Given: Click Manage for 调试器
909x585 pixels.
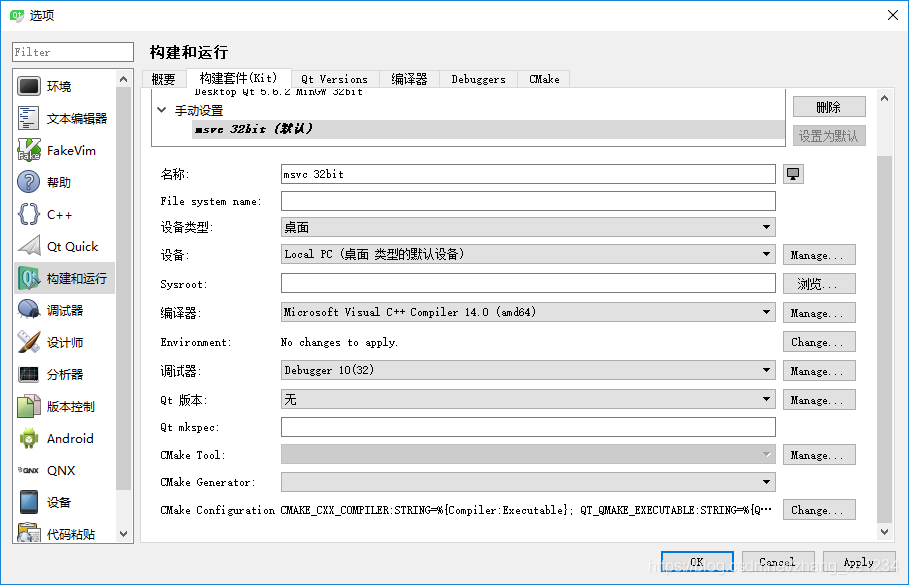Looking at the screenshot, I should (819, 371).
